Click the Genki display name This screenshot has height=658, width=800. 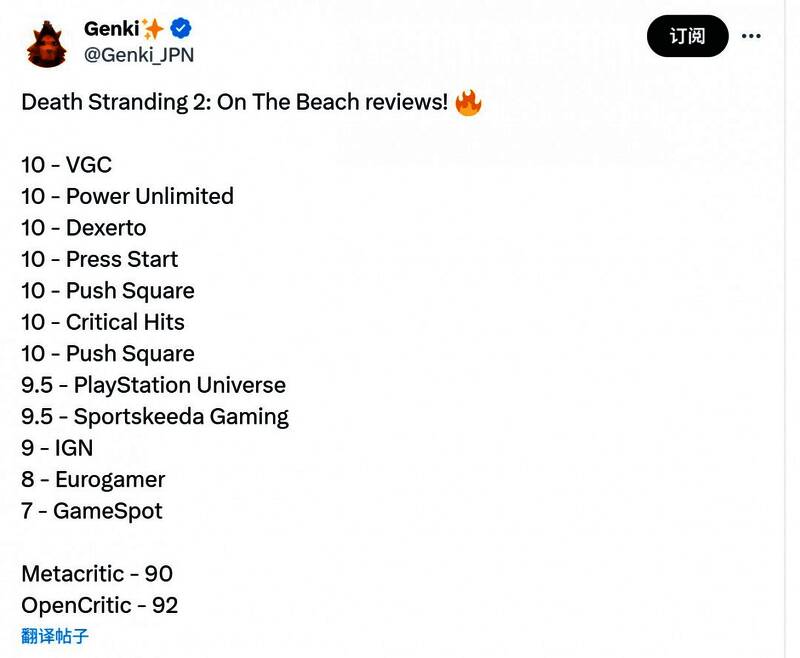pos(111,29)
